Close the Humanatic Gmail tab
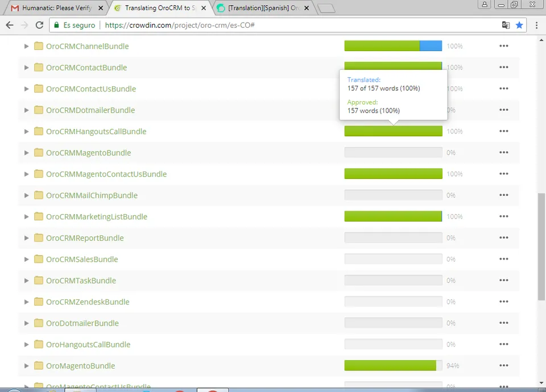This screenshot has width=546, height=392. click(x=101, y=8)
